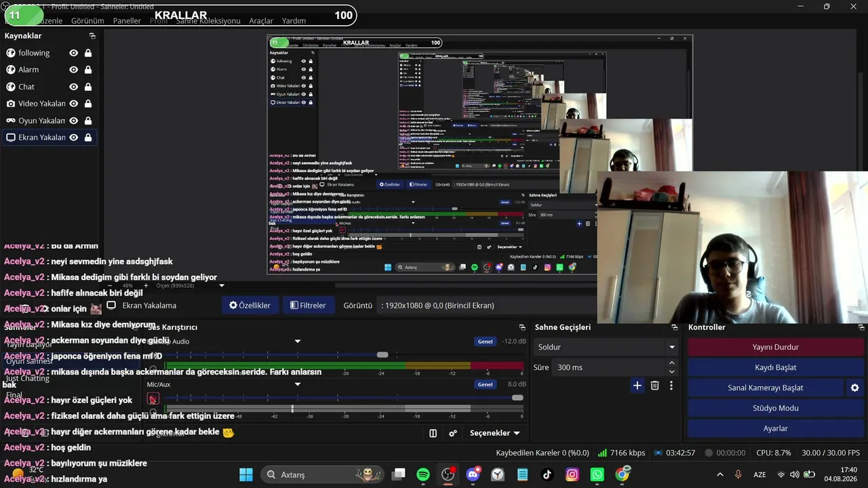The height and width of the screenshot is (488, 868).
Task: Unlock the Oyun Yakalama source
Action: pyautogui.click(x=88, y=121)
